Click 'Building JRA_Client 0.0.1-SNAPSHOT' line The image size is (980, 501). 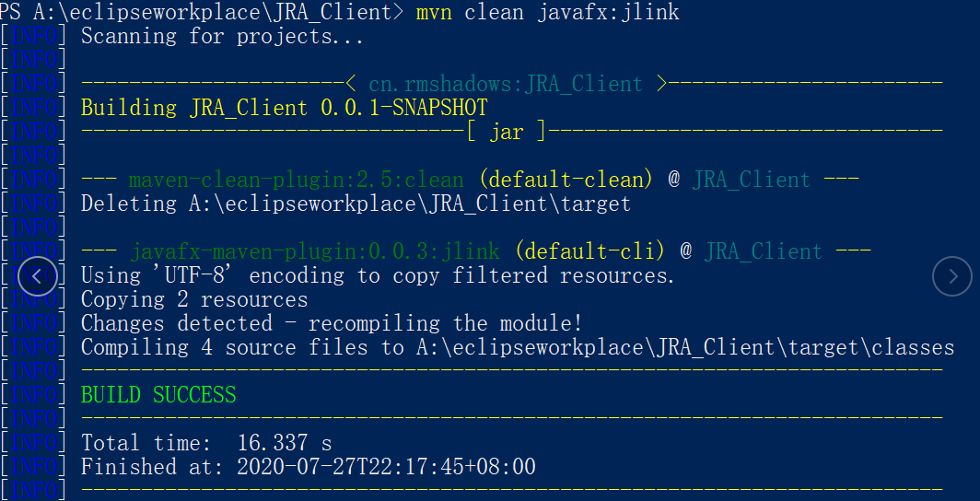[285, 108]
